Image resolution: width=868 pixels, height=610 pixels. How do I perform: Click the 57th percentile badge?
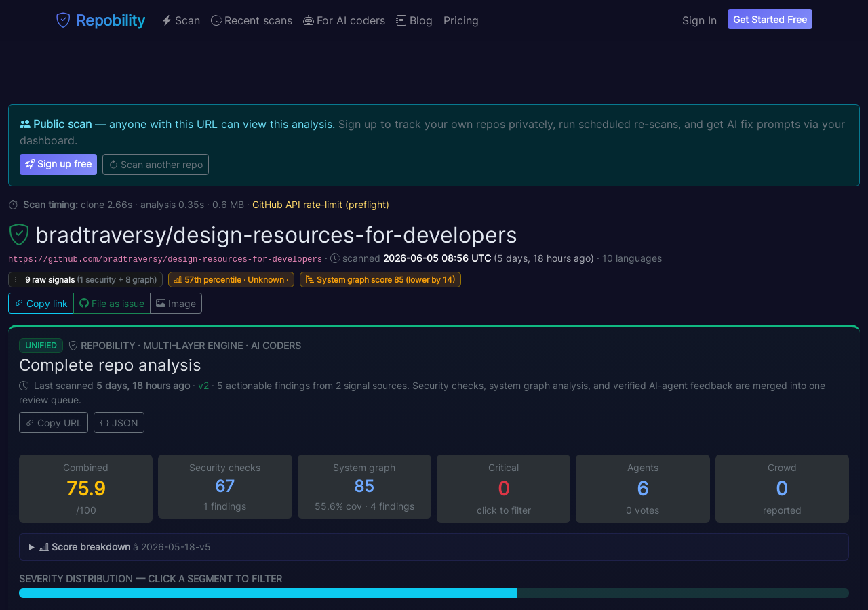point(231,279)
